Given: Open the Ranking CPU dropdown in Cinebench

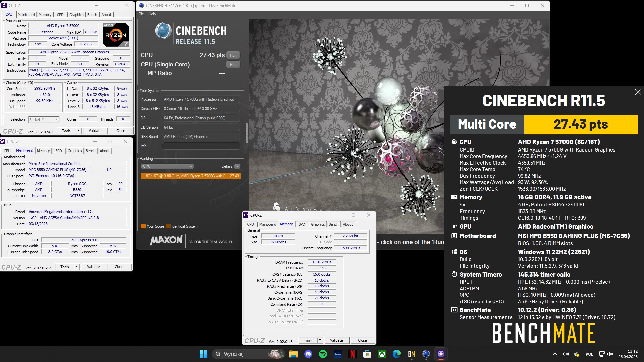Looking at the screenshot, I should tap(167, 166).
